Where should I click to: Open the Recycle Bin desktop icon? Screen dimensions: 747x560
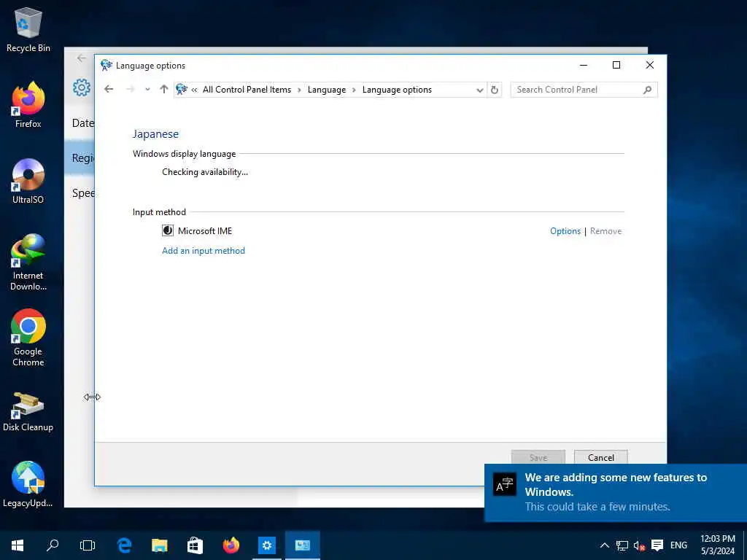[28, 30]
